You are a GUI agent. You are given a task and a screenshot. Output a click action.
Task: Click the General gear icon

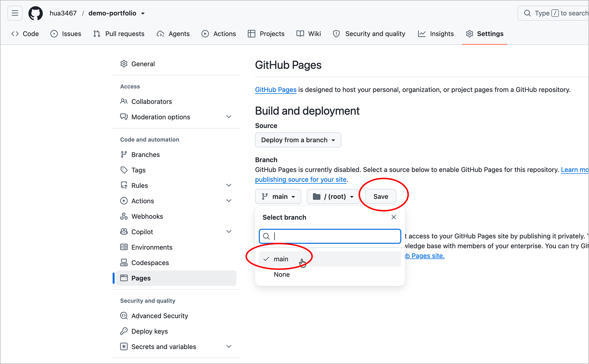point(124,64)
